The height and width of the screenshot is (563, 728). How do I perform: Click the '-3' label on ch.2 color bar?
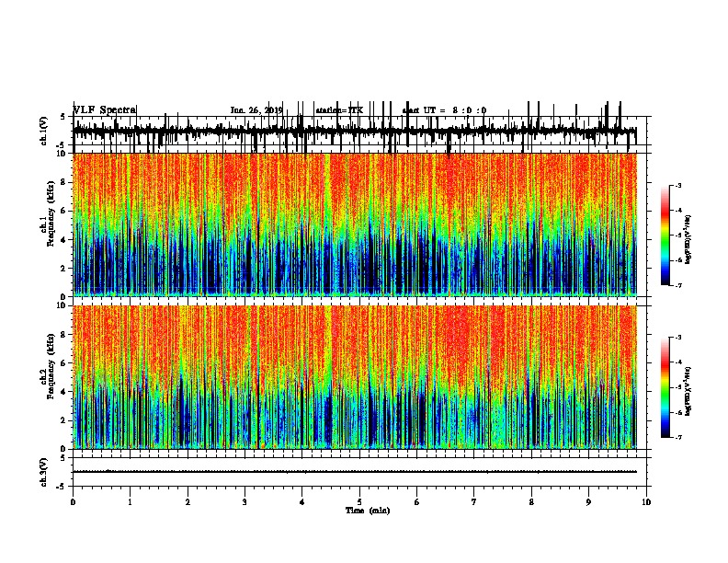click(677, 338)
